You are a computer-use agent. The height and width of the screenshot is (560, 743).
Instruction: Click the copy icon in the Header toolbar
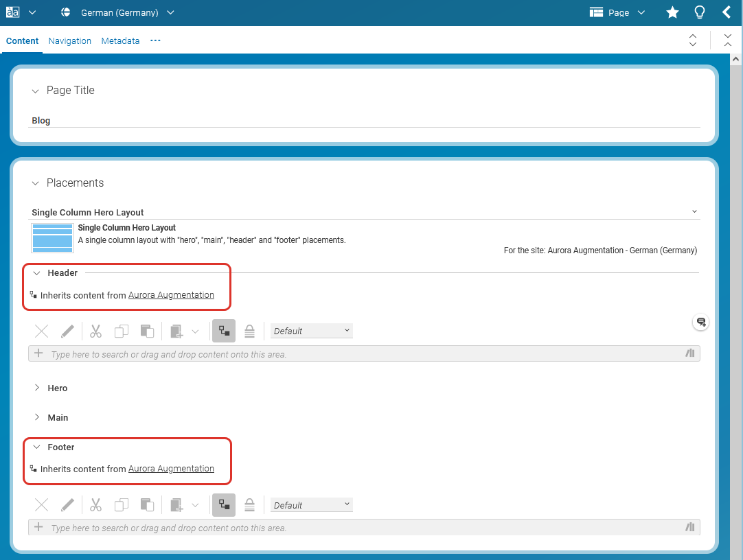tap(122, 331)
